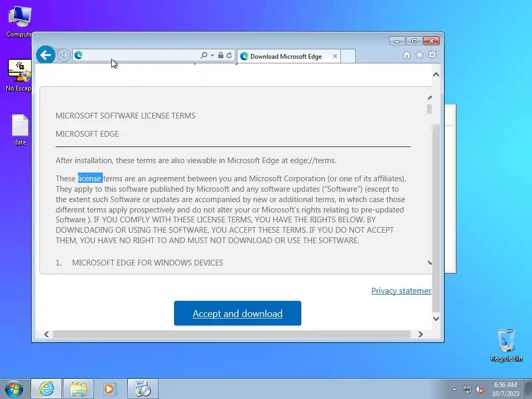
Task: Click the browser Forward arrow button
Action: [x=63, y=55]
